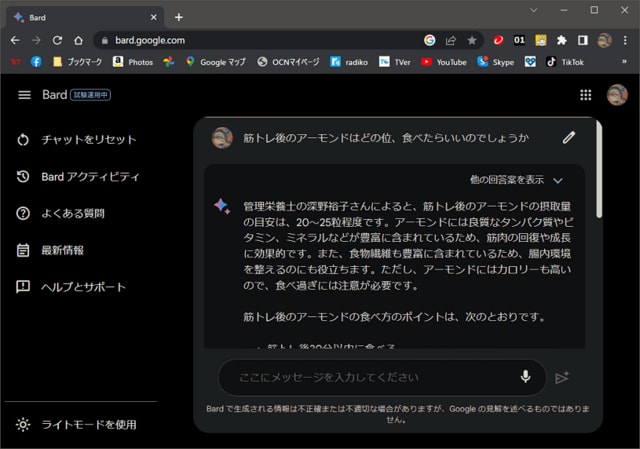
Task: Open Bard アクティビティ in the sidebar
Action: (90, 176)
